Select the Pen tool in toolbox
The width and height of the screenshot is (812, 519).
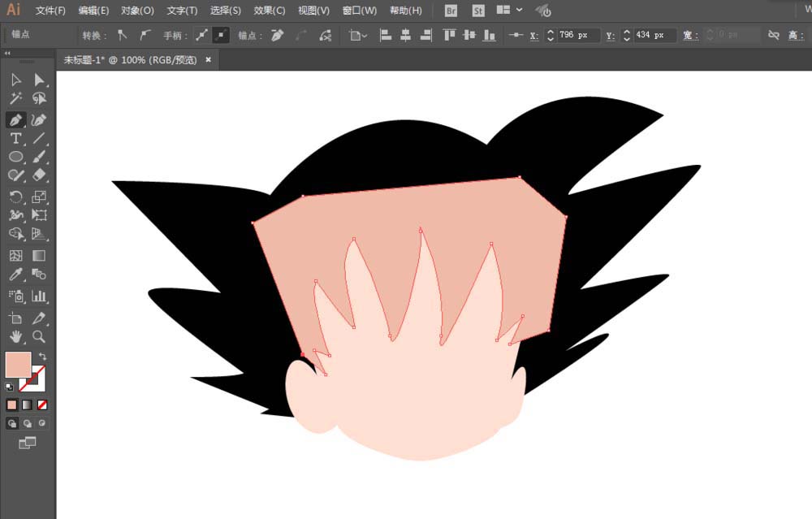[x=15, y=119]
